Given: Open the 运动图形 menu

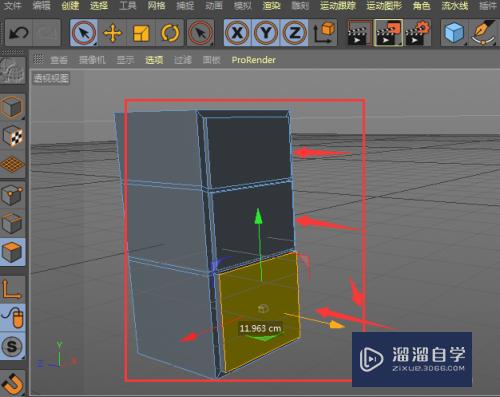Looking at the screenshot, I should (x=384, y=6).
